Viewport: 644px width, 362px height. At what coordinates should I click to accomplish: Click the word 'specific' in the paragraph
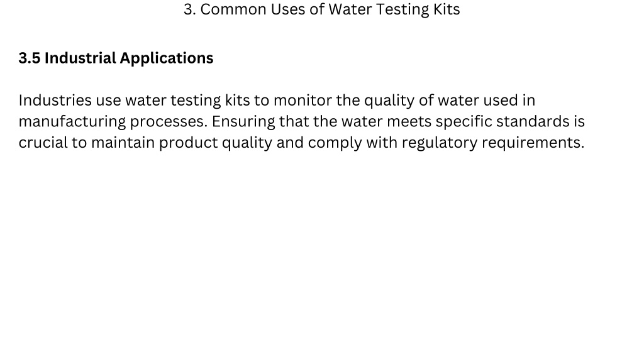tap(464, 122)
